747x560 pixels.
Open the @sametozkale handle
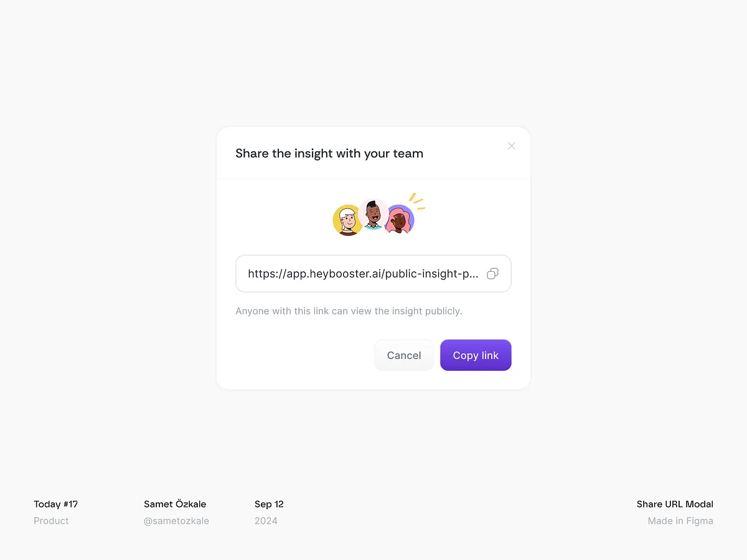click(176, 521)
